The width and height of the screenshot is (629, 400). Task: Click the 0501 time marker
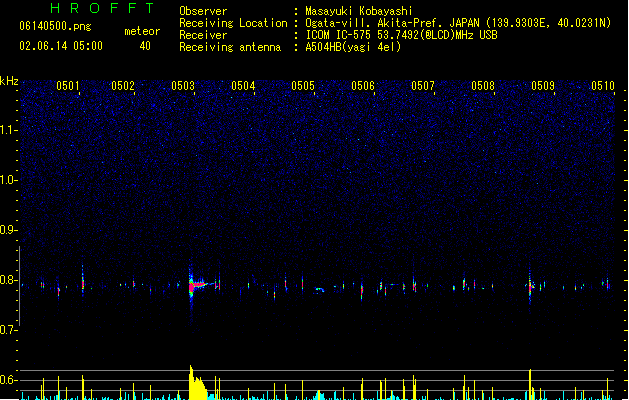[68, 86]
